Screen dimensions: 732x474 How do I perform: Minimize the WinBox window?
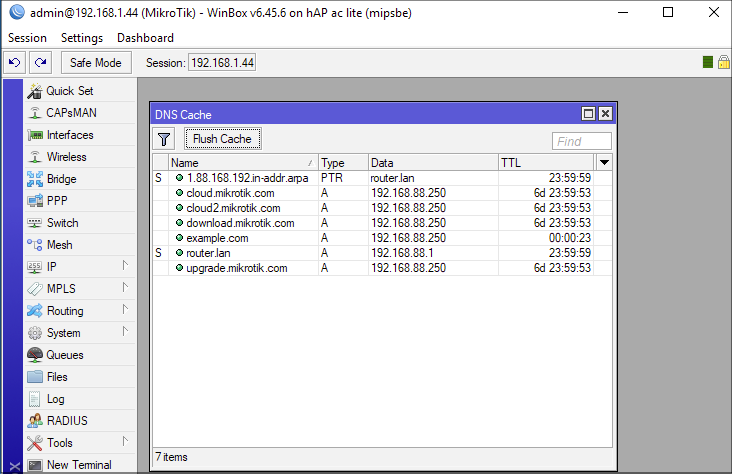pos(623,12)
